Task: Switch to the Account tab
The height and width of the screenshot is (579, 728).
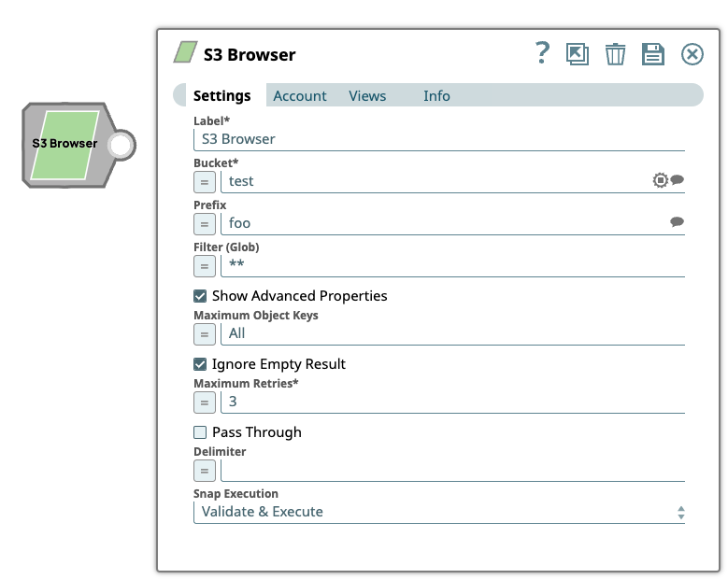Action: point(300,96)
